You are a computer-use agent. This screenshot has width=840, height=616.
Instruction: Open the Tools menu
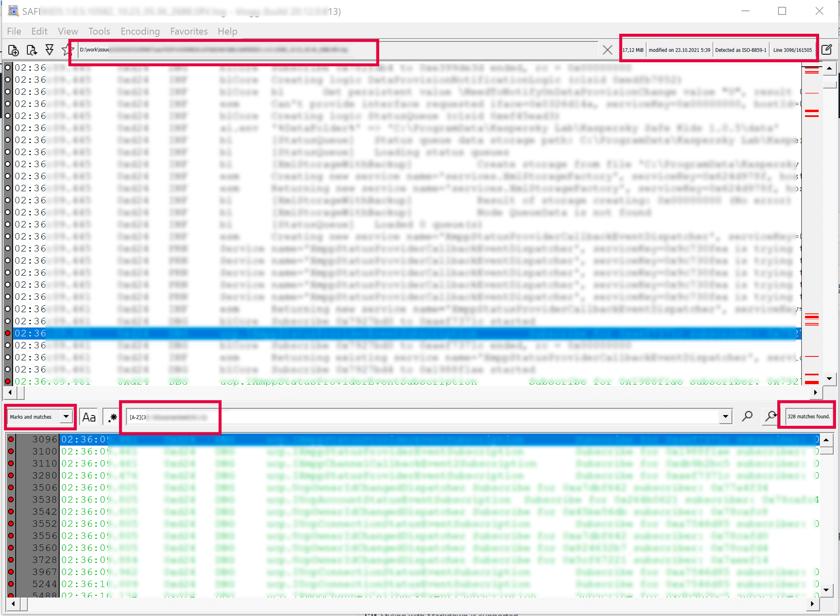(x=99, y=31)
